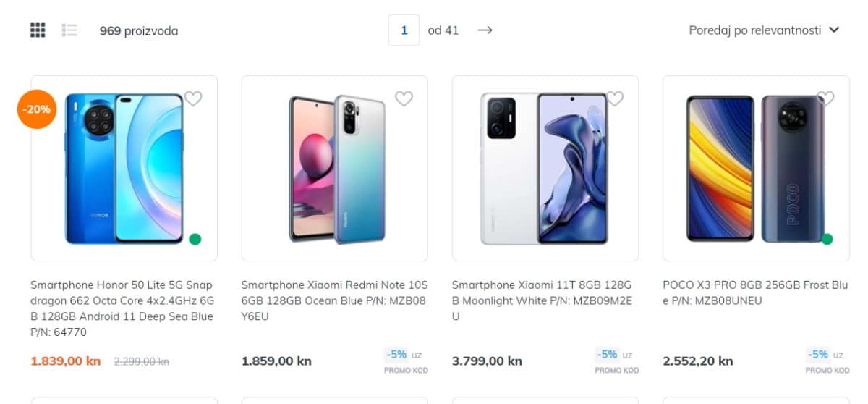Switch to list view layout
The height and width of the screenshot is (404, 868).
(69, 30)
